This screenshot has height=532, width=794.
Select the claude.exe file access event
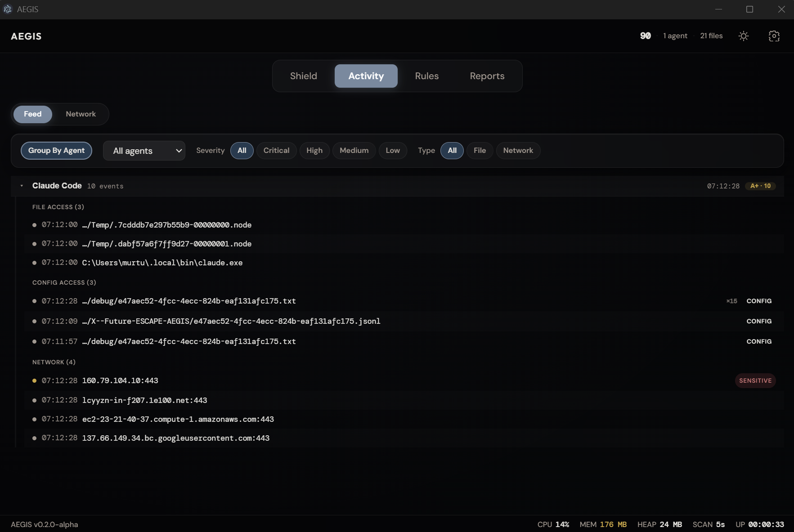[x=404, y=263]
